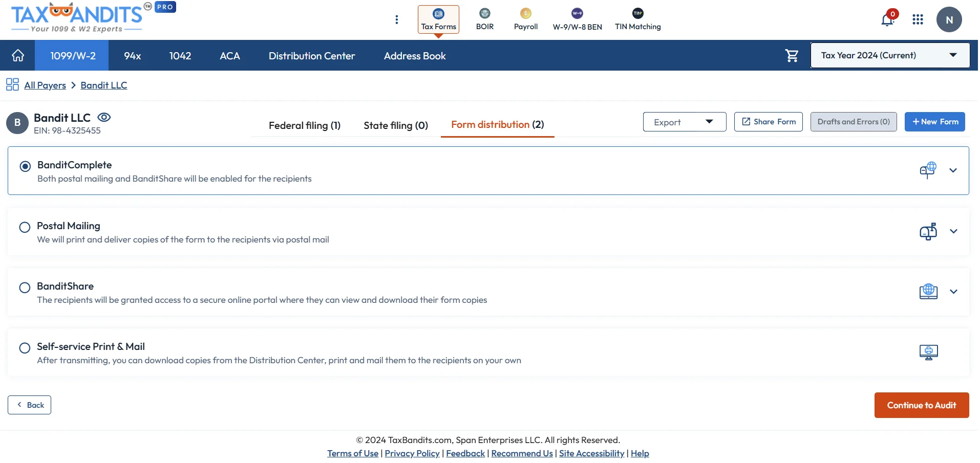Expand the BanditShare details chevron
This screenshot has width=980, height=463.
click(953, 292)
